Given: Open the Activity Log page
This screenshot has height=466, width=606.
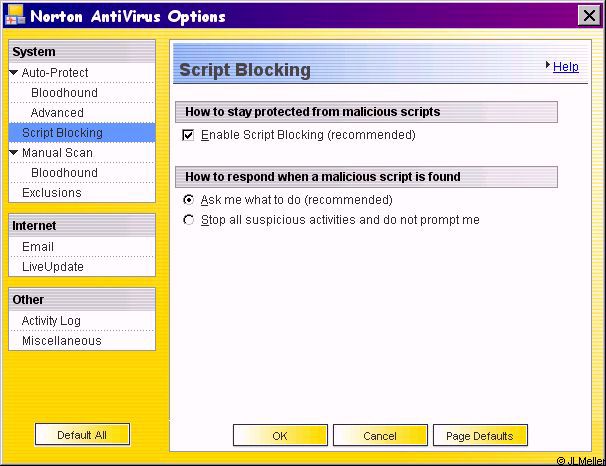Looking at the screenshot, I should pyautogui.click(x=51, y=321).
